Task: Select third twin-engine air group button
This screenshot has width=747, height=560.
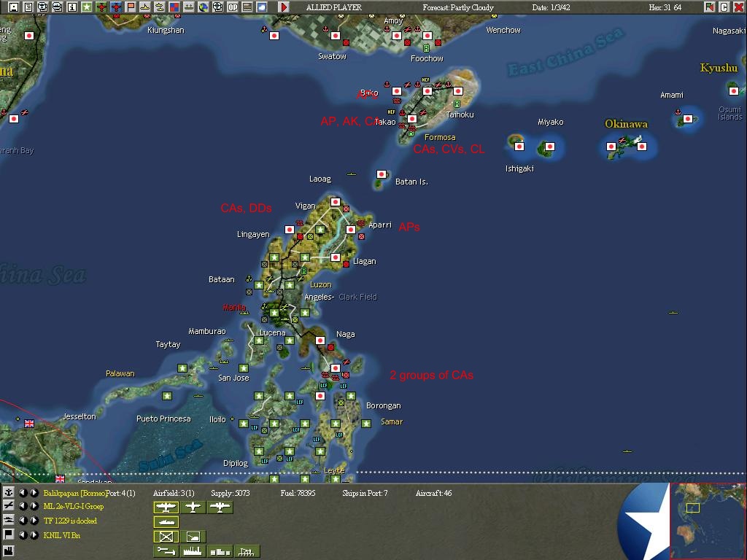Action: 220,507
